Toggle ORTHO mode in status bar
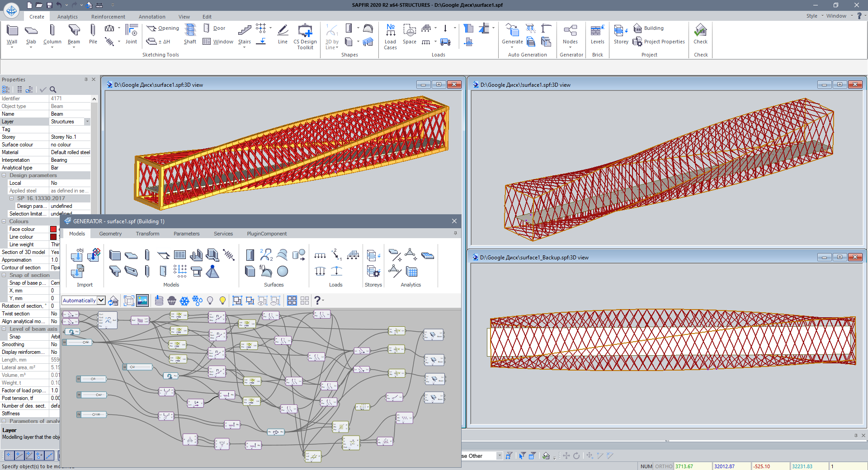The height and width of the screenshot is (470, 868). (x=664, y=466)
